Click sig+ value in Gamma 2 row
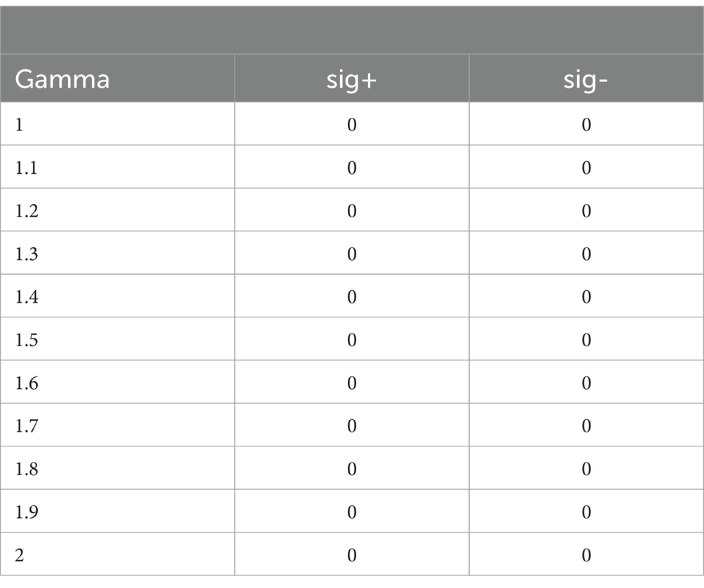The width and height of the screenshot is (704, 588). (x=351, y=555)
